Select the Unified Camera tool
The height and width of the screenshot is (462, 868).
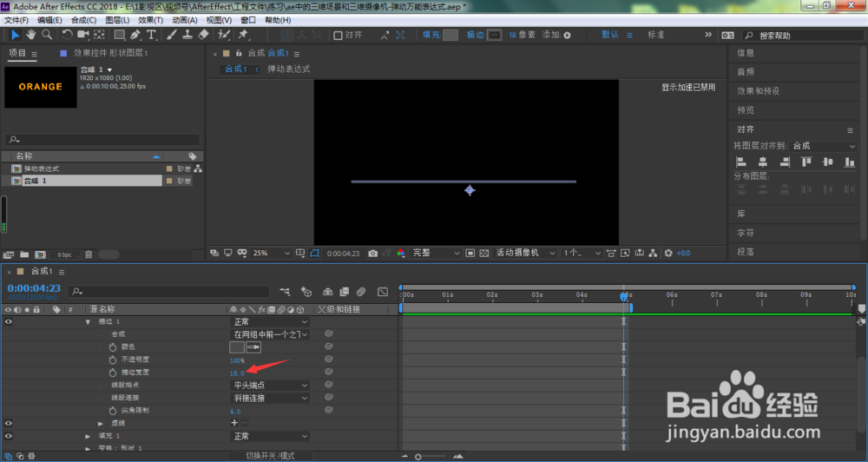(x=83, y=35)
